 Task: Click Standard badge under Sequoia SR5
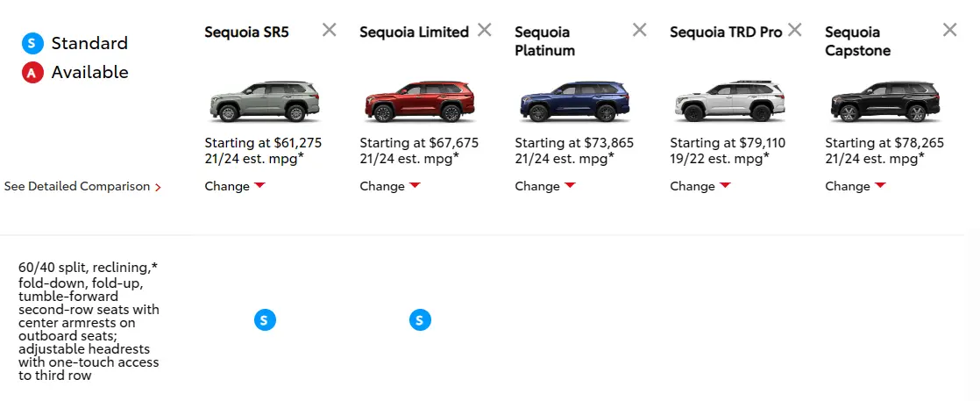pos(265,320)
